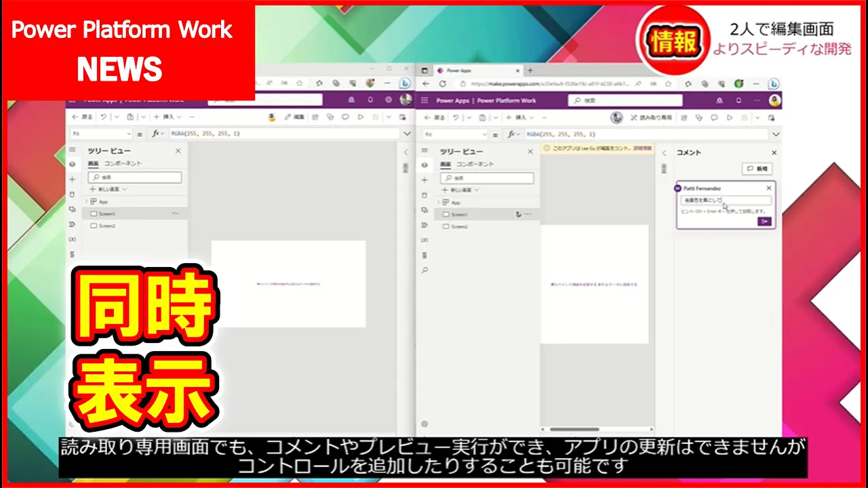Open Power Automate icon in editing window sidebar
The height and width of the screenshot is (488, 868).
73,224
